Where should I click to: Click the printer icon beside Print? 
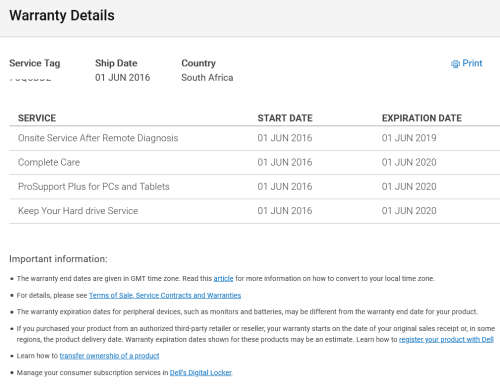click(455, 64)
